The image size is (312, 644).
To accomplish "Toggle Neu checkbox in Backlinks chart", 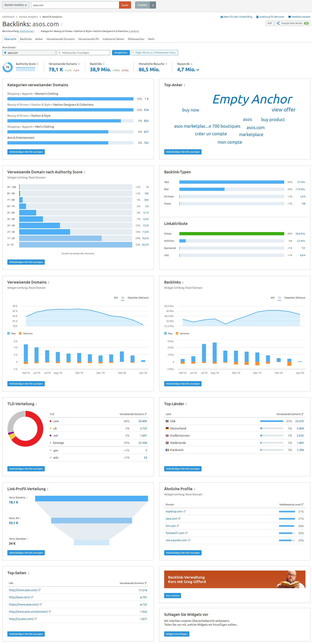I will [x=165, y=334].
